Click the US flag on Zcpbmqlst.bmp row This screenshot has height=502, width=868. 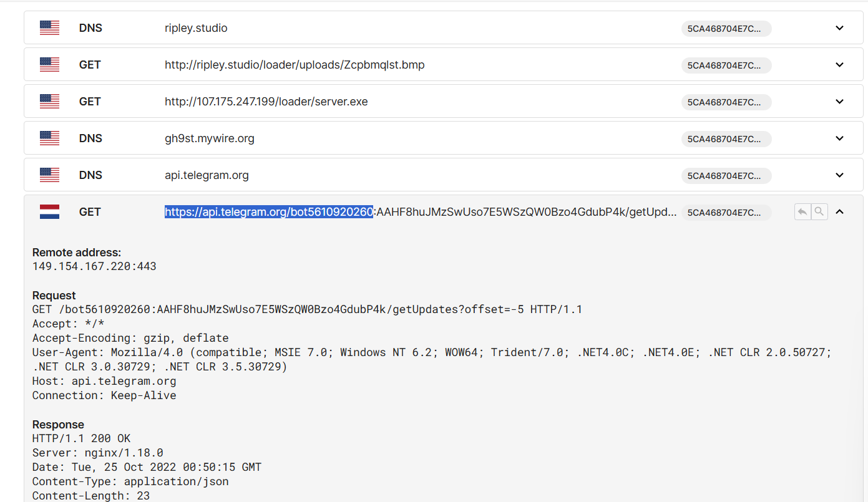coord(49,65)
